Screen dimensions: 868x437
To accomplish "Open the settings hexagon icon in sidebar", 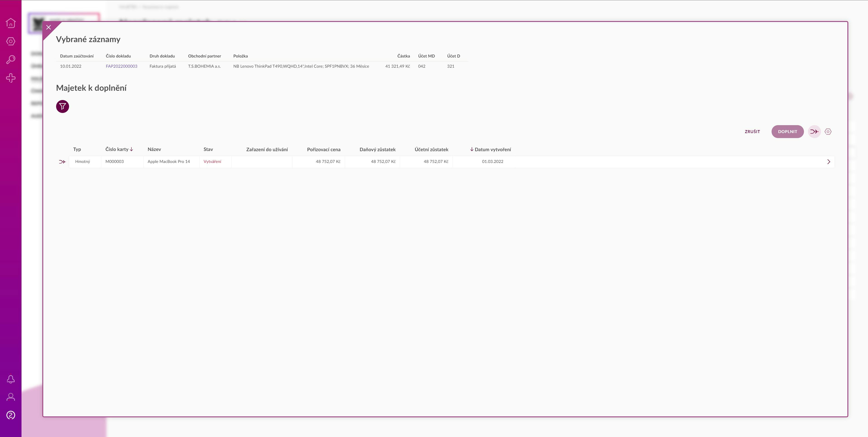I will pyautogui.click(x=11, y=41).
